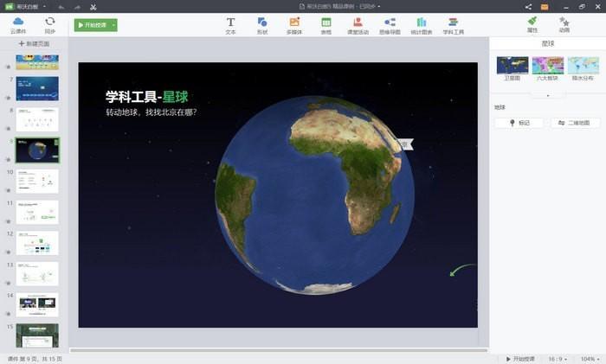Image resolution: width=606 pixels, height=364 pixels.
Task: Switch to the 属性 properties tab
Action: tap(532, 24)
